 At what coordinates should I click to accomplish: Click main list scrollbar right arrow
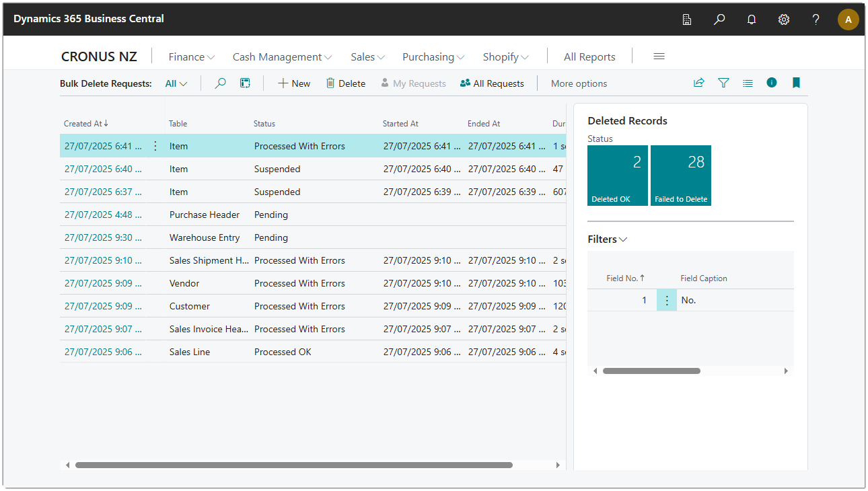pos(557,465)
